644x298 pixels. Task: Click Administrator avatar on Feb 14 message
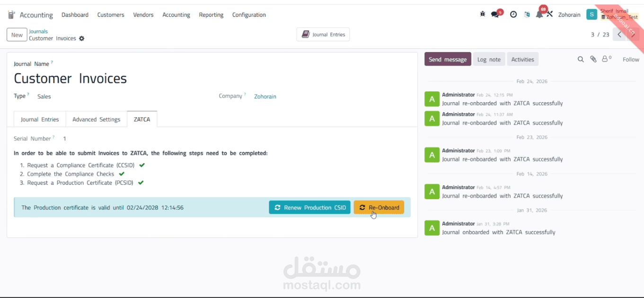[432, 192]
